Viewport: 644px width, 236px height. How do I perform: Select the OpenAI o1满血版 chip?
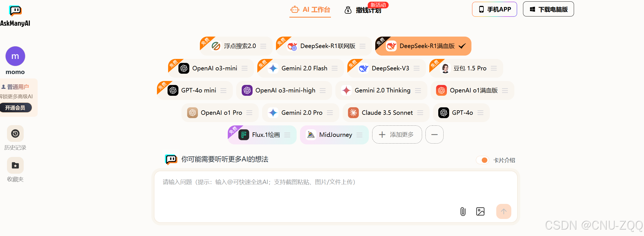[472, 90]
